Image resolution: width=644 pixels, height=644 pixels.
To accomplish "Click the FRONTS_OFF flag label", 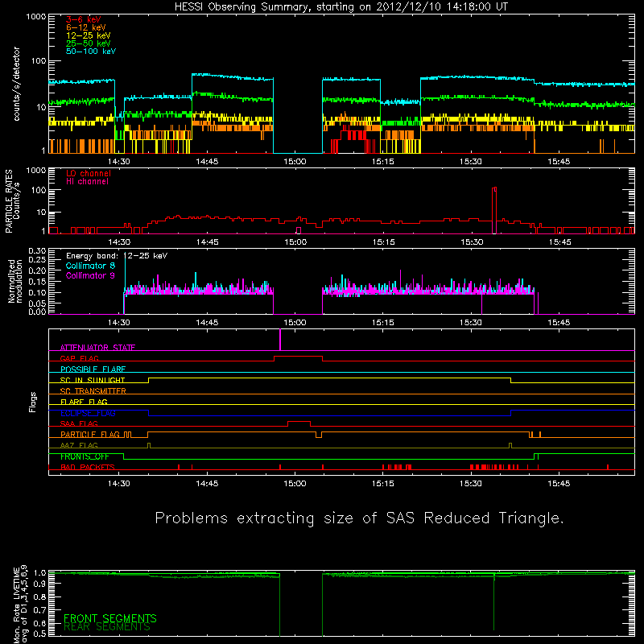I will 85,456.
